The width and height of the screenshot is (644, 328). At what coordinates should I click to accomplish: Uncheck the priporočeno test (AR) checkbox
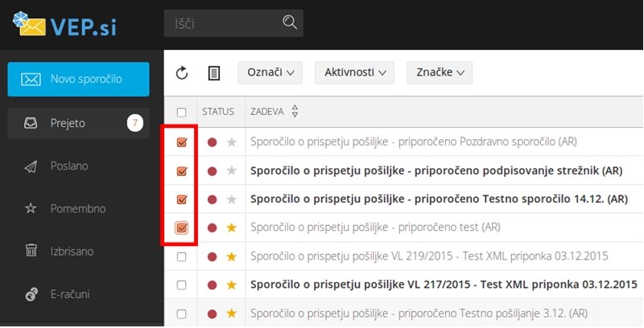pos(182,228)
